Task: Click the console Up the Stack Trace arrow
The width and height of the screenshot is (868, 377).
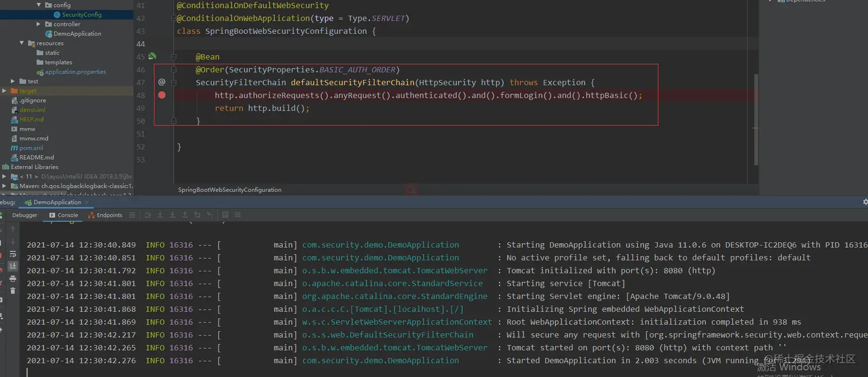Action: point(13,229)
